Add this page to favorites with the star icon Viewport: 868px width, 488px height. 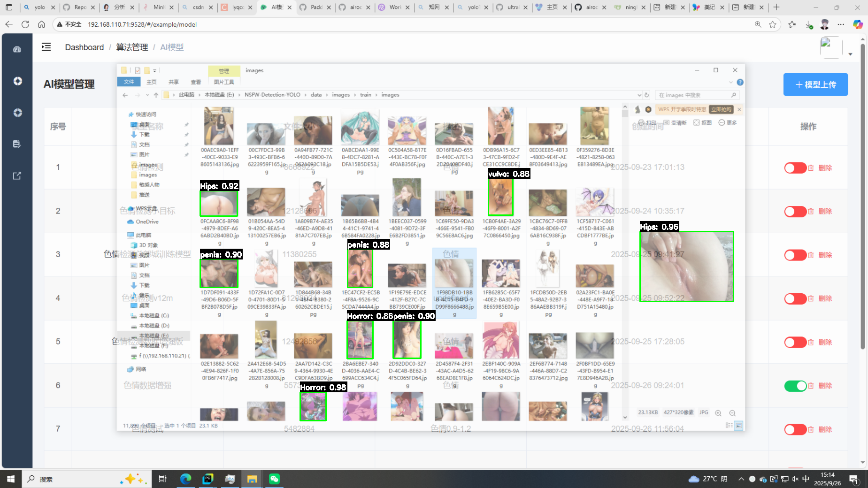773,24
